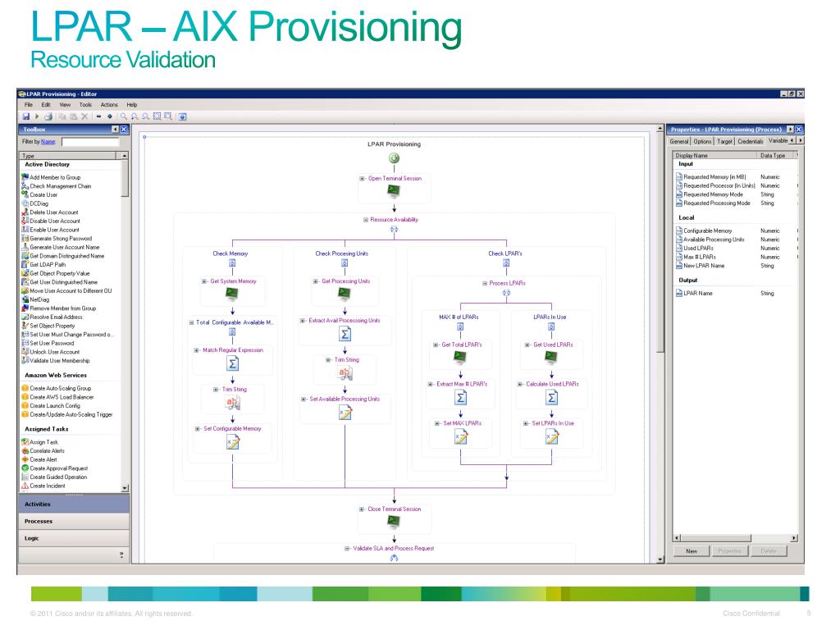
Task: Select the Get Processing Units terminal icon
Action: [345, 294]
